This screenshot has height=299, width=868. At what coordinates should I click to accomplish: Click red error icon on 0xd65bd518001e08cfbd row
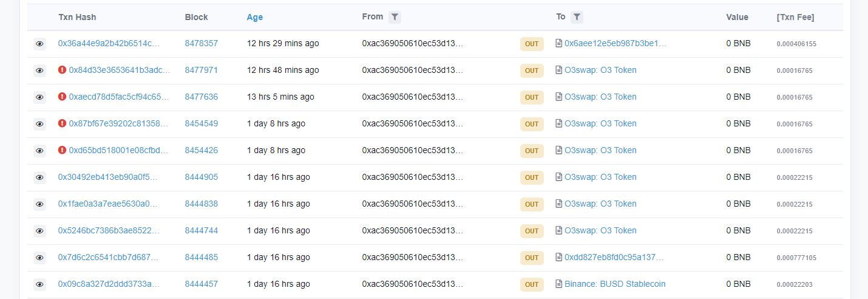coord(62,150)
